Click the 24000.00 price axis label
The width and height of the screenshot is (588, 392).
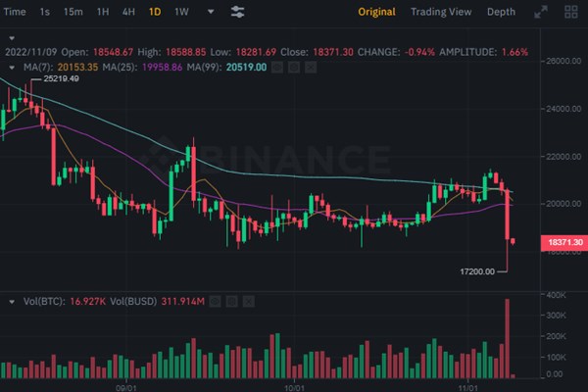(x=563, y=109)
